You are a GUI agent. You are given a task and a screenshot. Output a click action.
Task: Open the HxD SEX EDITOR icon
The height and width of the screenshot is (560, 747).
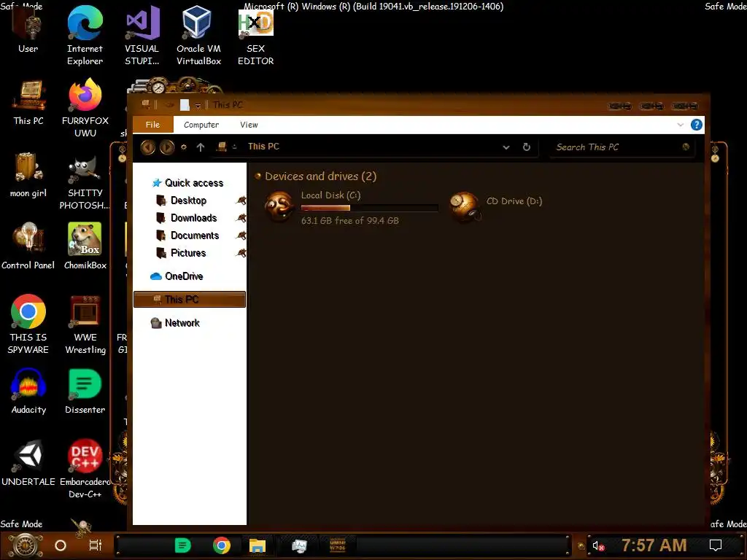[x=255, y=38]
